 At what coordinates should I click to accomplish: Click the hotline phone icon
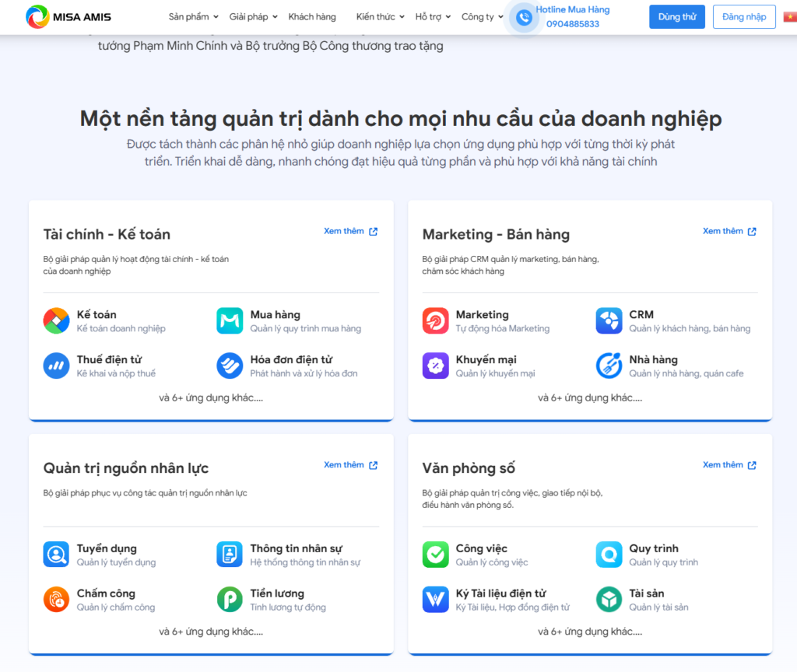[524, 18]
